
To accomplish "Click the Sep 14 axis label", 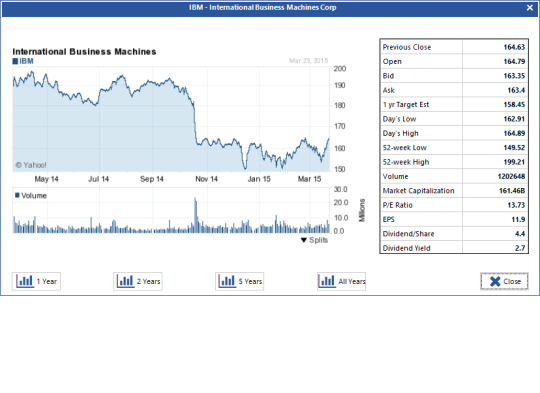I will [152, 179].
